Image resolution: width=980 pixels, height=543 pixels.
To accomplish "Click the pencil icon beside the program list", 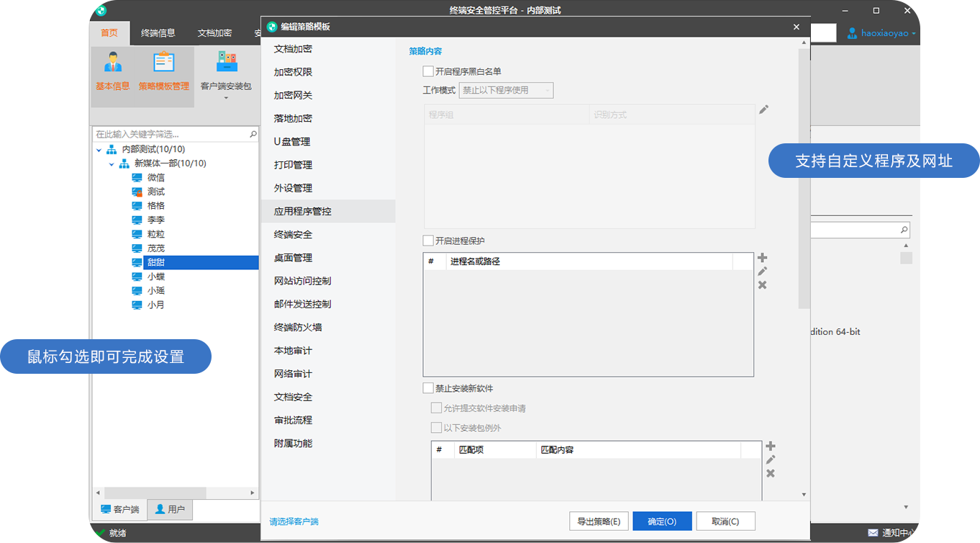I will (x=764, y=109).
